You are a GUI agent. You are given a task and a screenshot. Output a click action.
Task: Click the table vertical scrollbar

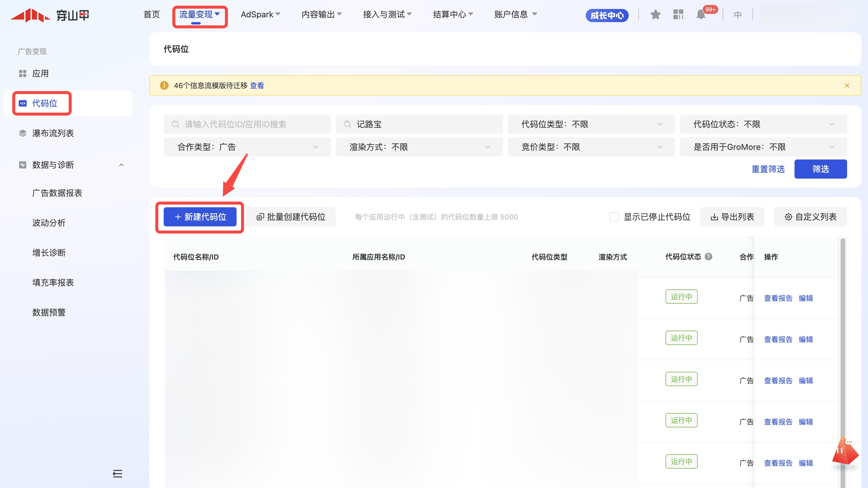[x=842, y=337]
